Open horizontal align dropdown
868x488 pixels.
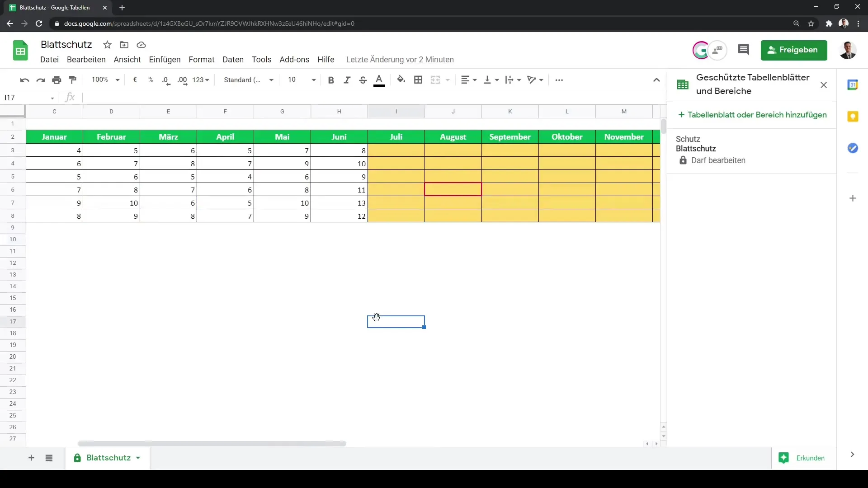pyautogui.click(x=469, y=80)
